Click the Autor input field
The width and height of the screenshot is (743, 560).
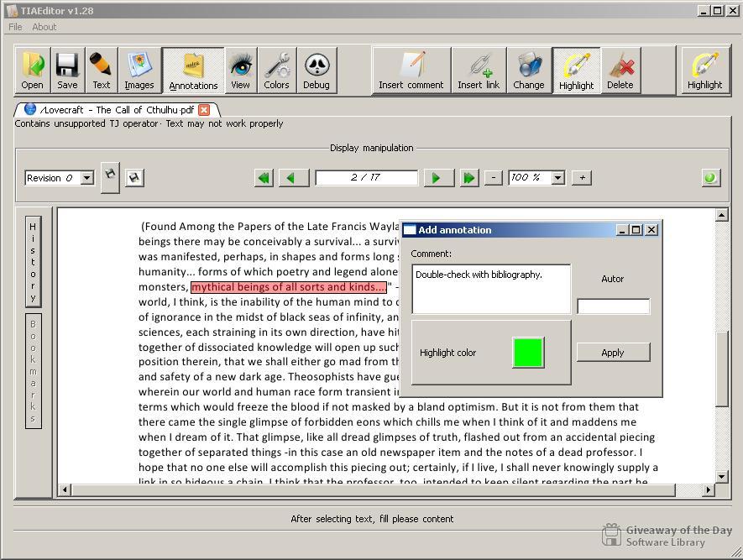click(614, 306)
